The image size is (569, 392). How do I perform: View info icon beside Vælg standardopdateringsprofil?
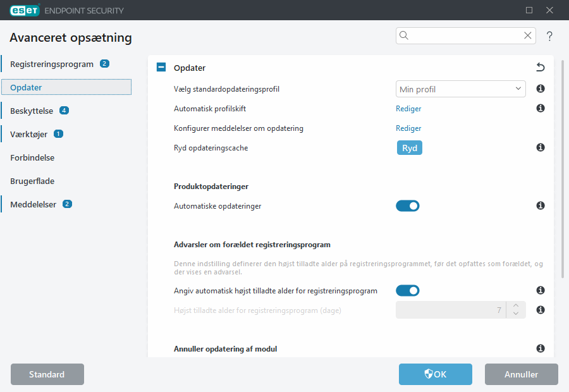pos(541,89)
